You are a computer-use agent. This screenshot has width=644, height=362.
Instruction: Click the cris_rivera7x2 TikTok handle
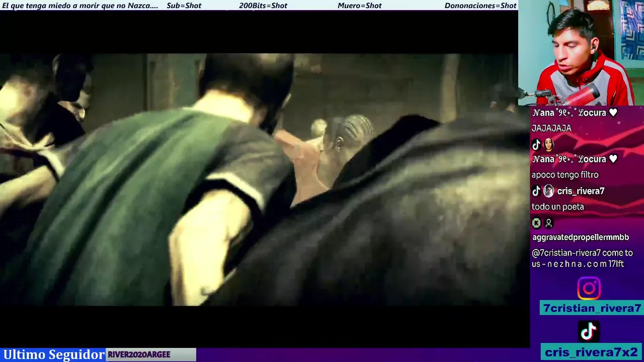(x=592, y=352)
